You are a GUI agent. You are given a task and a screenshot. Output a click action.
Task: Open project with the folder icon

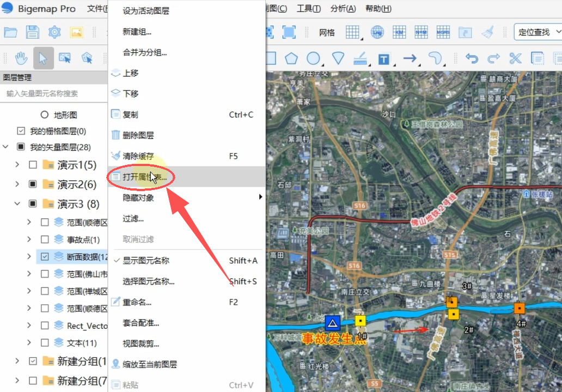coord(11,33)
